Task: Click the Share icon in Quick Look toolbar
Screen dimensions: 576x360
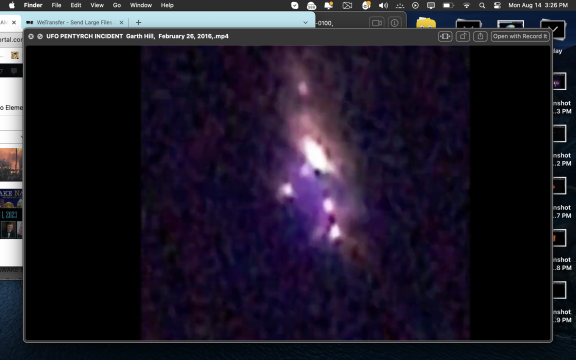Action: 480,36
